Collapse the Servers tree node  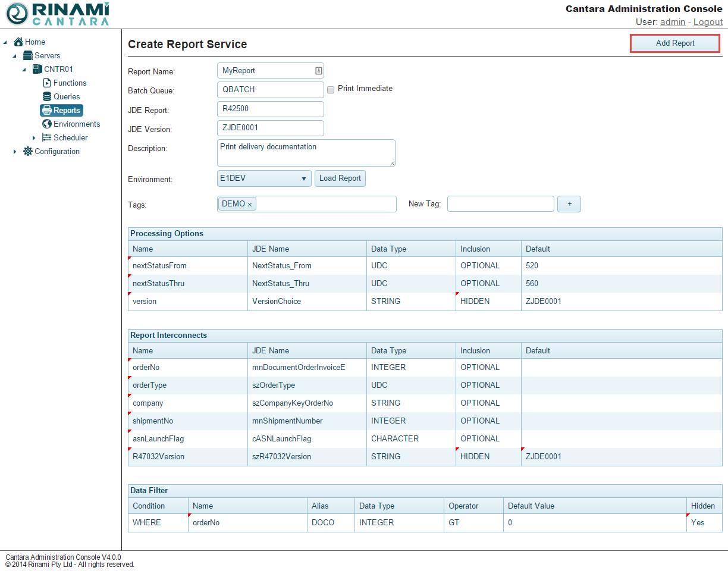pyautogui.click(x=15, y=56)
